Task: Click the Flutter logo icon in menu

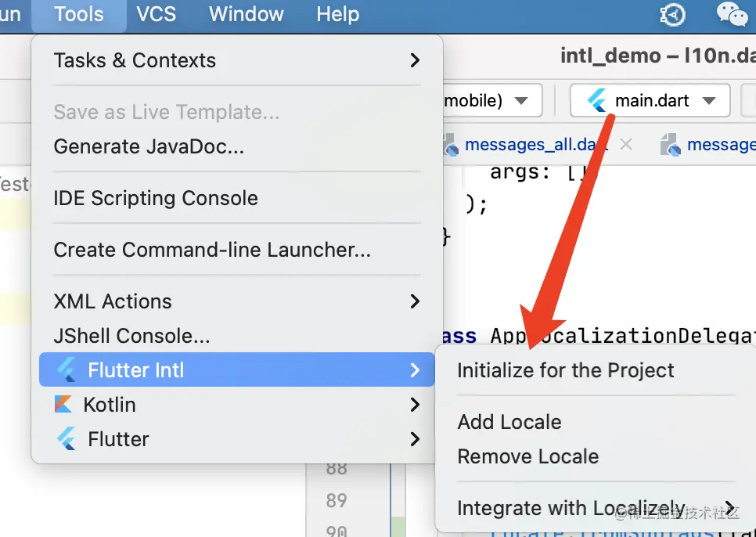Action: coord(66,438)
